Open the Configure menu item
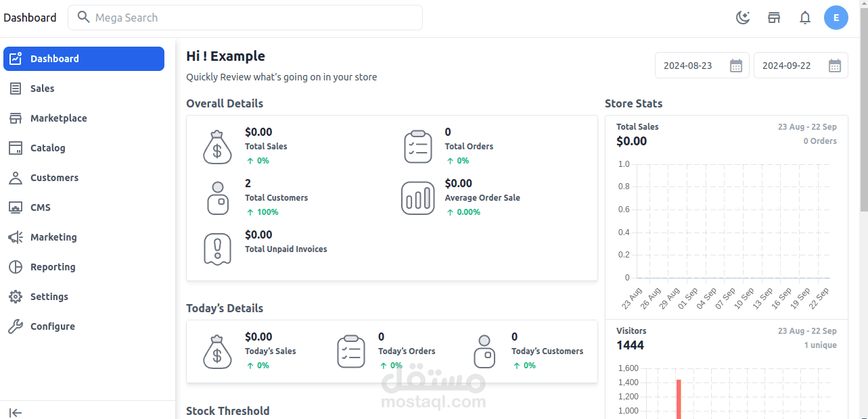 (x=52, y=326)
